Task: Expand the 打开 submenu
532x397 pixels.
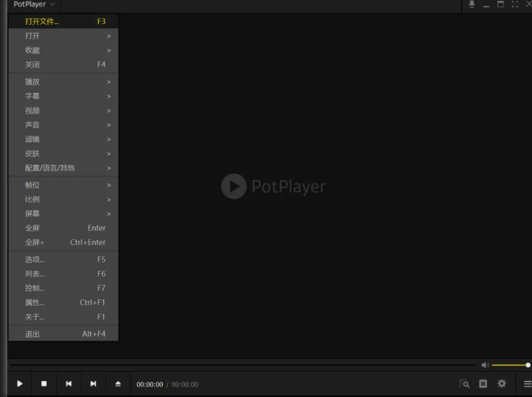Action: click(64, 36)
